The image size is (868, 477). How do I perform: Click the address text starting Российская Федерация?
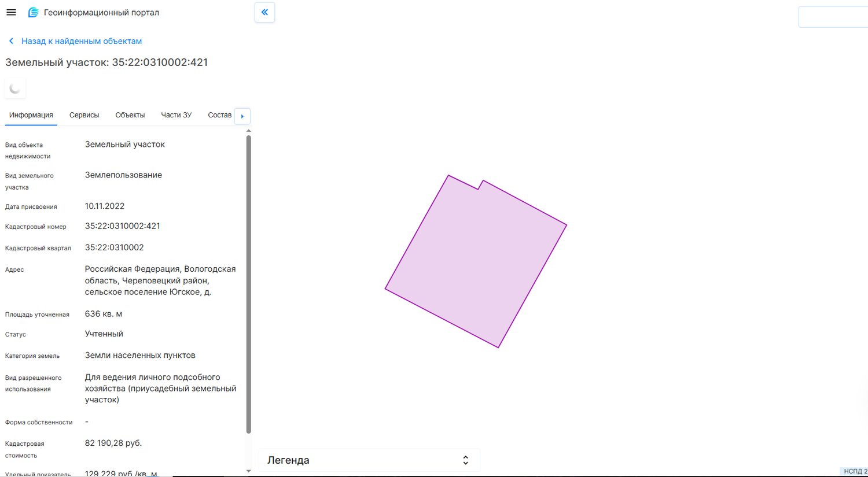[160, 280]
